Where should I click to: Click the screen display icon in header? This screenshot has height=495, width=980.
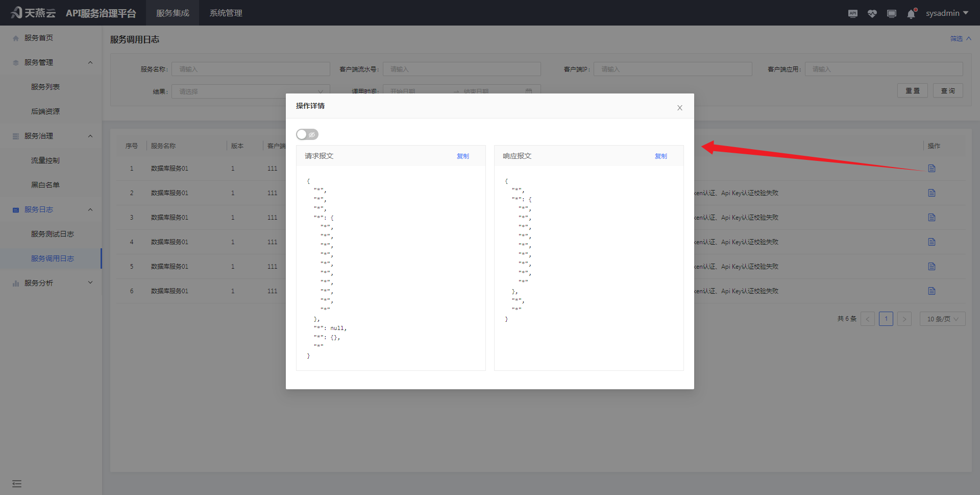891,13
